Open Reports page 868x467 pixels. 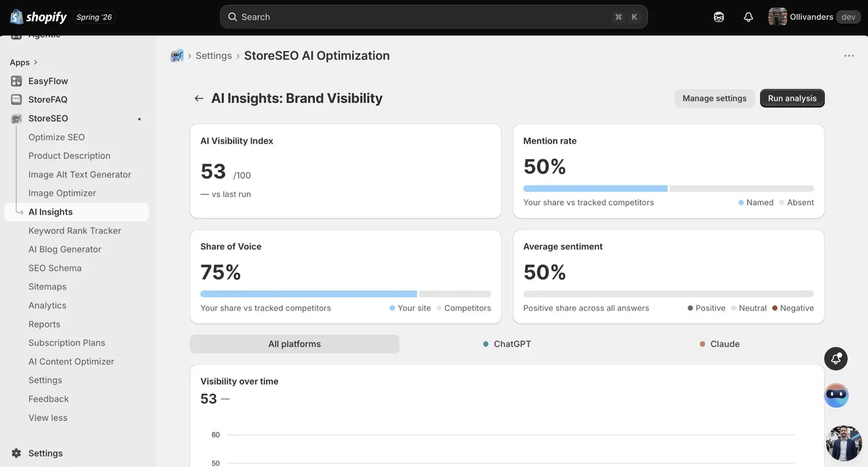(45, 325)
